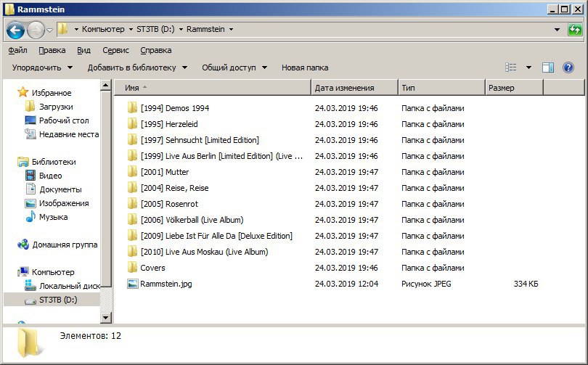Select folder icon of [2006] Völkerball
This screenshot has width=588, height=365.
(132, 220)
